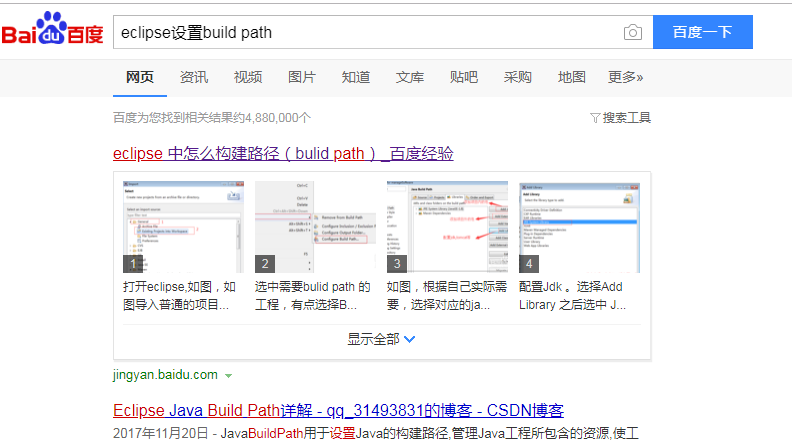Click text 如图，根据自己实际需要
The image size is (792, 442).
tap(447, 296)
